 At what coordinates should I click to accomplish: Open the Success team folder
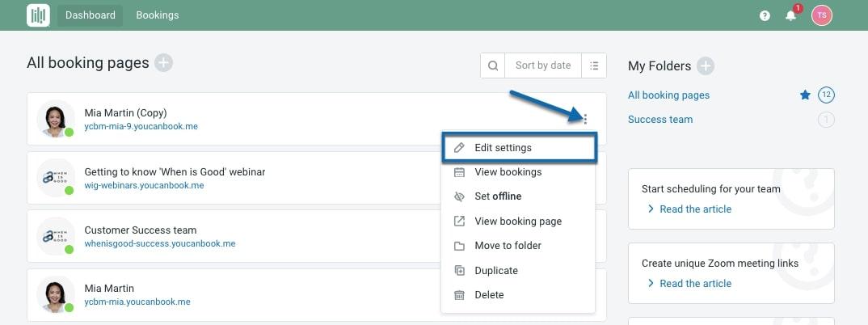pyautogui.click(x=660, y=120)
